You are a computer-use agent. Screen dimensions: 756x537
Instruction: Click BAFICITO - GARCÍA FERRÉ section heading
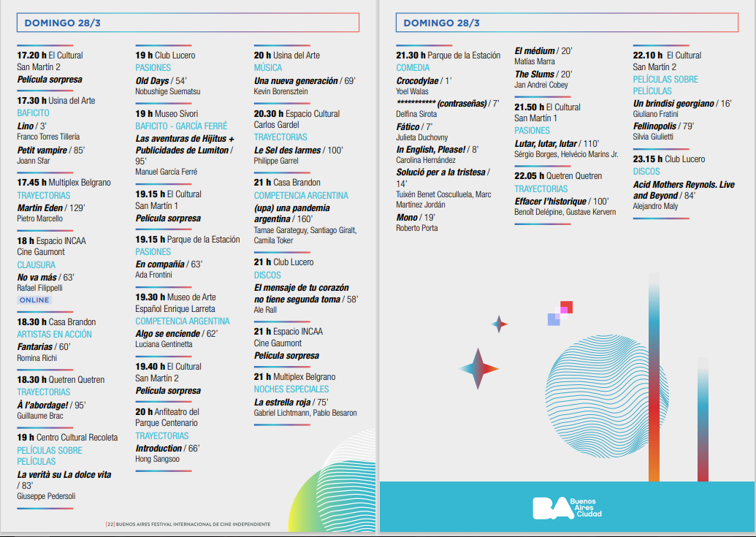point(181,126)
